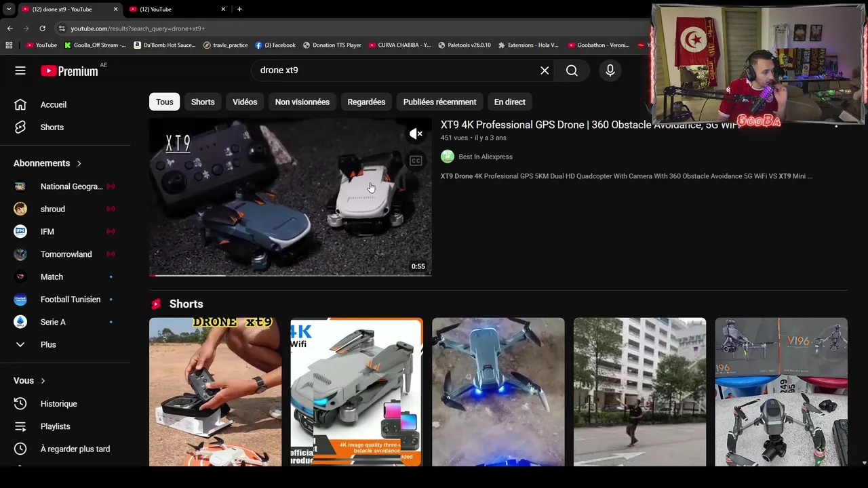Expand subscriptions list with Plus
This screenshot has width=868, height=488.
[65, 344]
